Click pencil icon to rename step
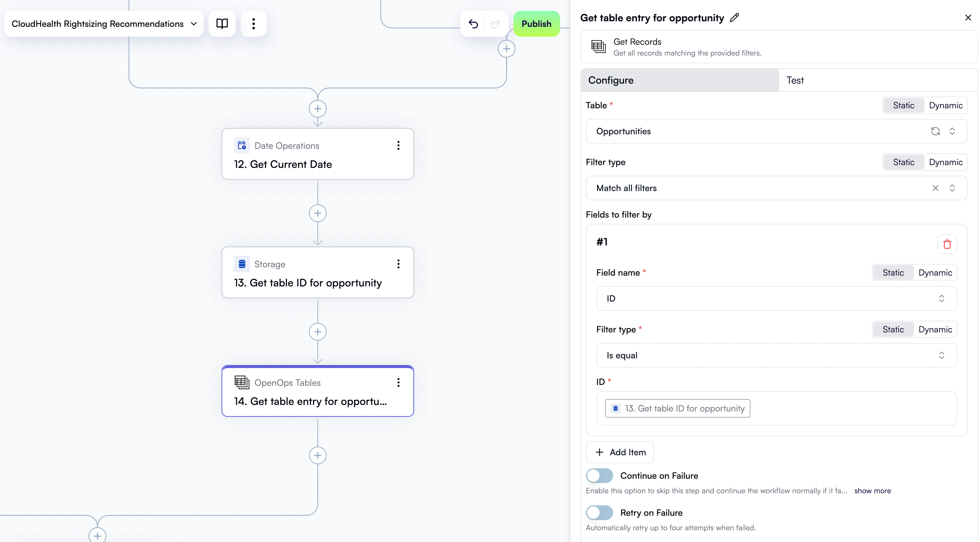 click(735, 18)
